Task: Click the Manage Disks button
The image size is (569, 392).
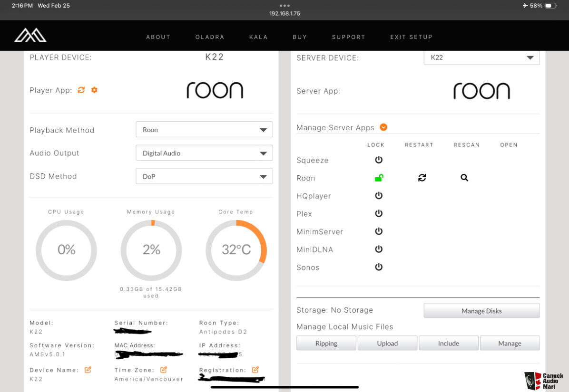Action: click(481, 311)
